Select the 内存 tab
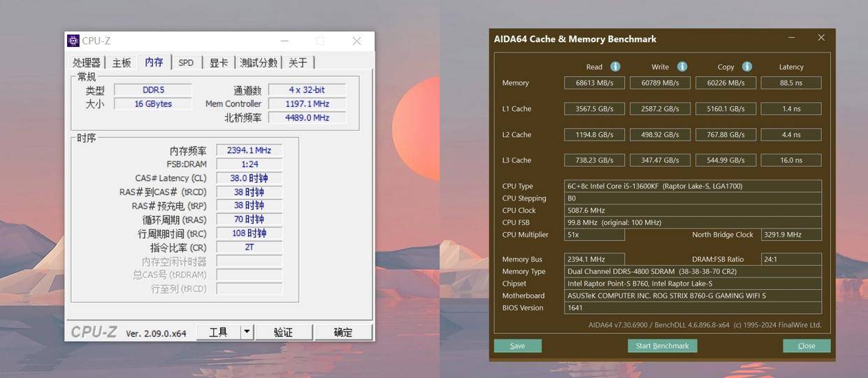Viewport: 868px width, 378px height. tap(154, 61)
